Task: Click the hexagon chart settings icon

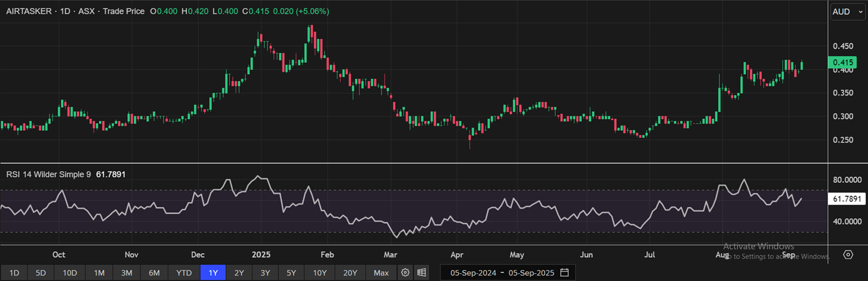Action: (848, 255)
